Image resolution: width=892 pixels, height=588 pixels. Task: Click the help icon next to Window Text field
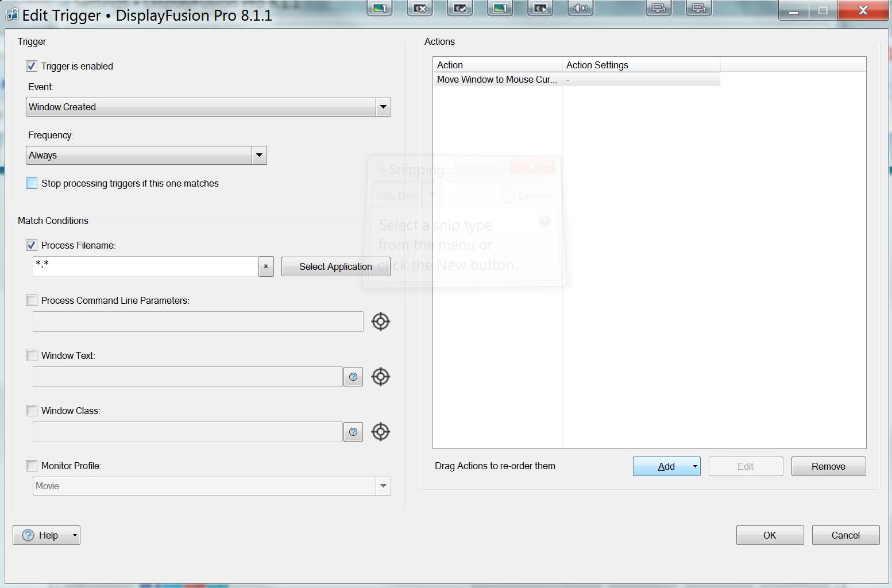(353, 377)
